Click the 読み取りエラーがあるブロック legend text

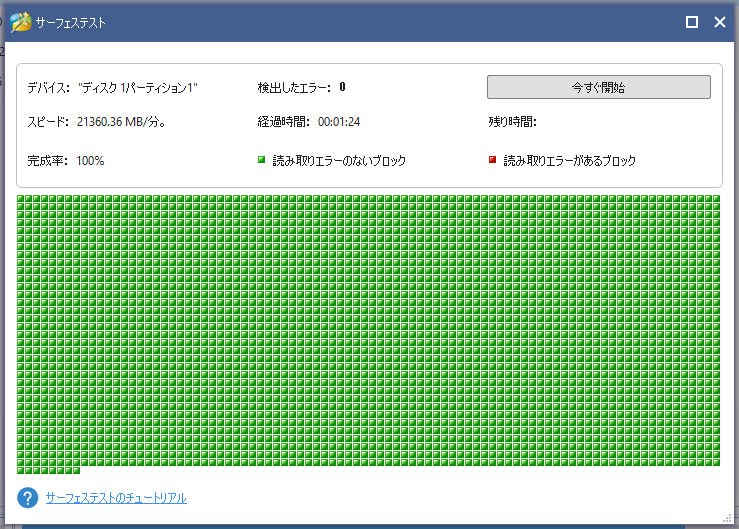click(569, 161)
